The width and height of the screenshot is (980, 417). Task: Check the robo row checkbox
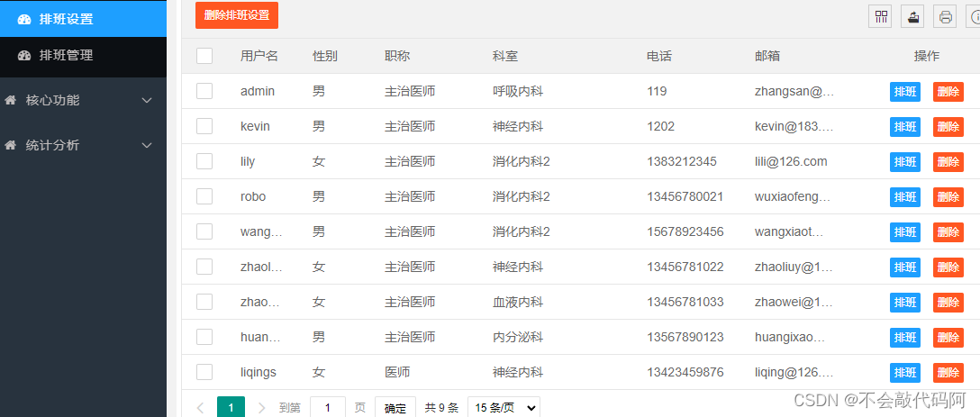(204, 196)
